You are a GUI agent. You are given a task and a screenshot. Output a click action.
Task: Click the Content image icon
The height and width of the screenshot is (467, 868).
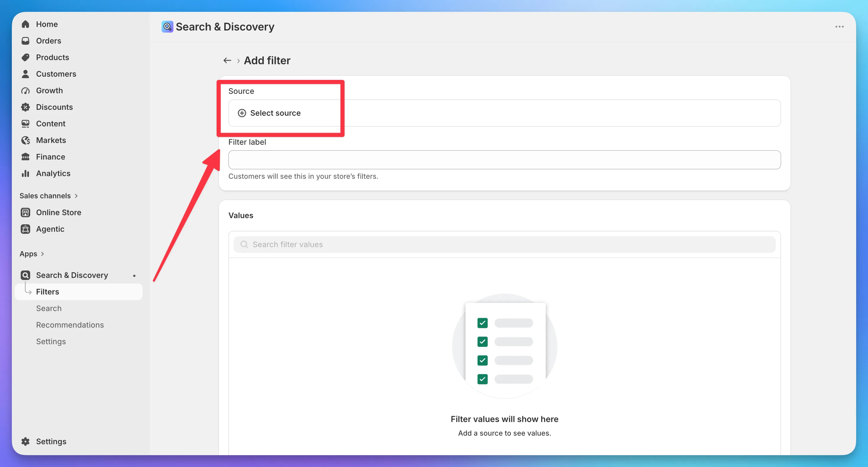(25, 123)
